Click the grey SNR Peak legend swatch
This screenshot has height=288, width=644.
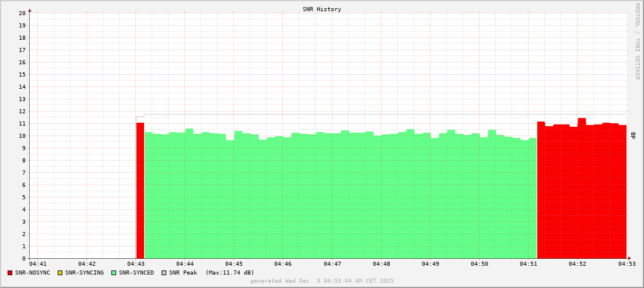point(164,273)
